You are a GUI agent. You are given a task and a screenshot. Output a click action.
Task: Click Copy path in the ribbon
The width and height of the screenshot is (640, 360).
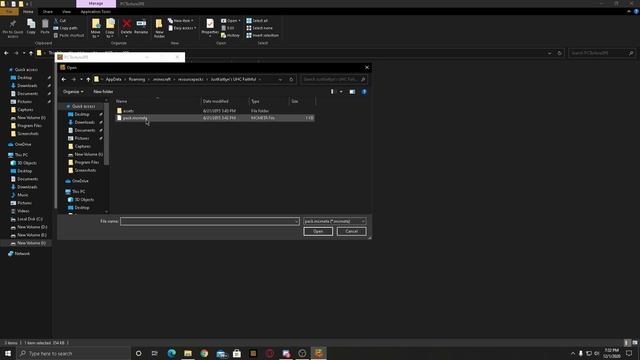coord(65,28)
